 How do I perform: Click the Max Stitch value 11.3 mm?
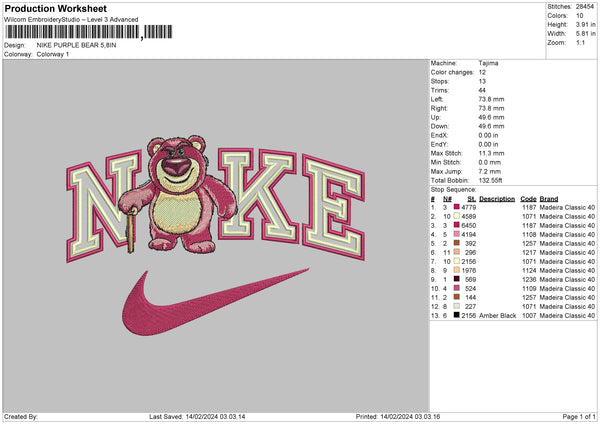tap(491, 153)
